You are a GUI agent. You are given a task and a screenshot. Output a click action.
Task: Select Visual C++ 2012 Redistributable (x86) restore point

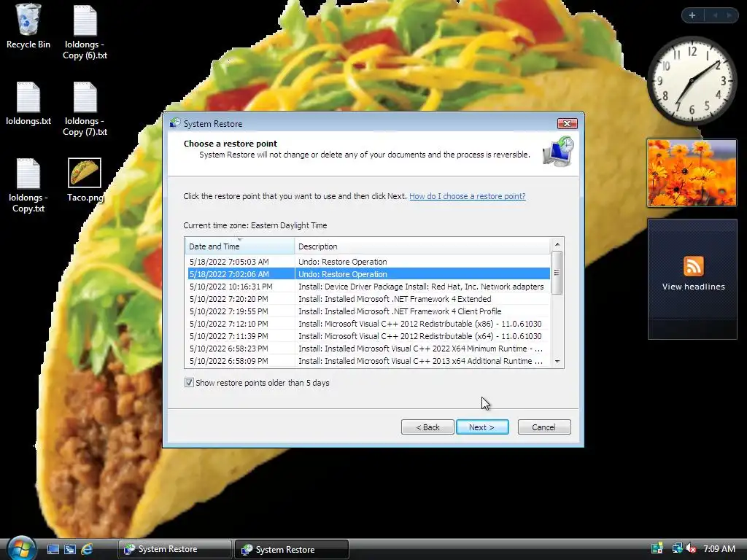[x=368, y=323]
